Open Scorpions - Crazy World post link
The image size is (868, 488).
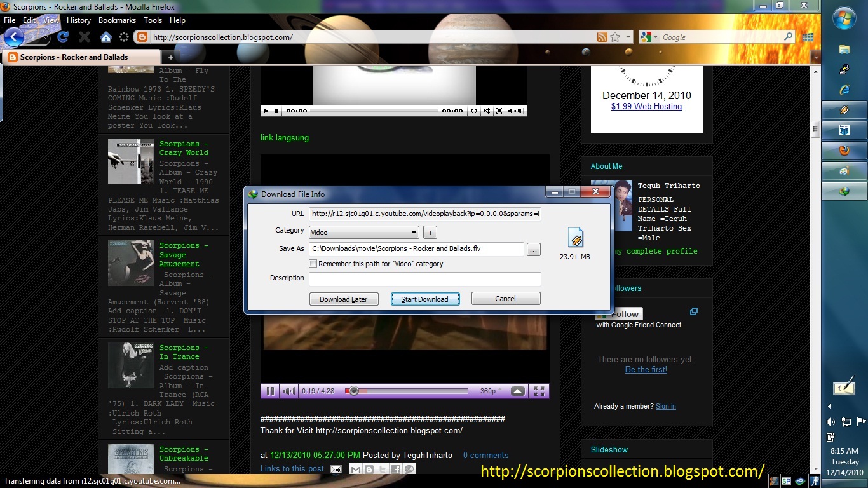coord(184,148)
